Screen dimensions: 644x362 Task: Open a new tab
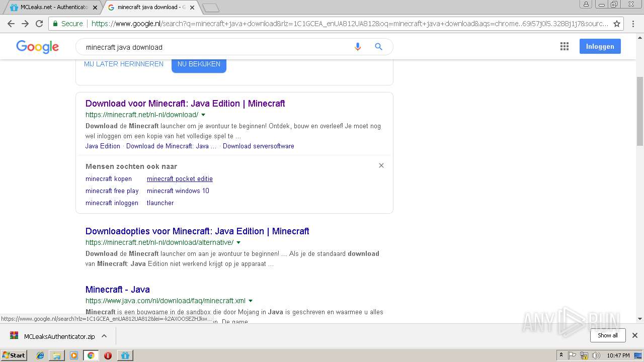click(211, 8)
